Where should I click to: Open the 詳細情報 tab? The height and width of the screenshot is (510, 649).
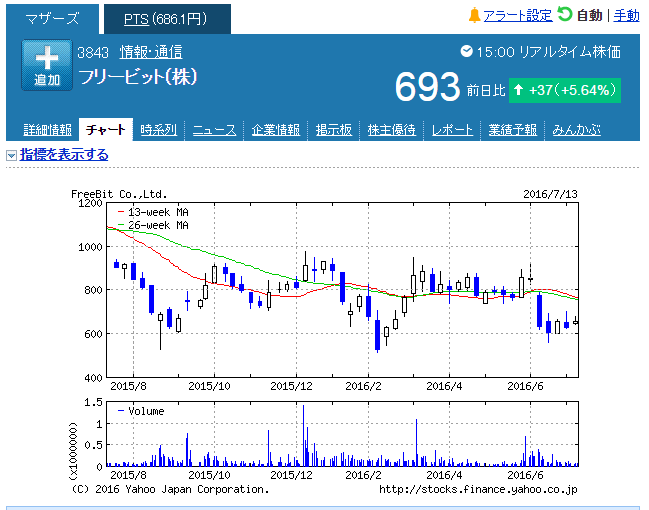click(x=47, y=130)
